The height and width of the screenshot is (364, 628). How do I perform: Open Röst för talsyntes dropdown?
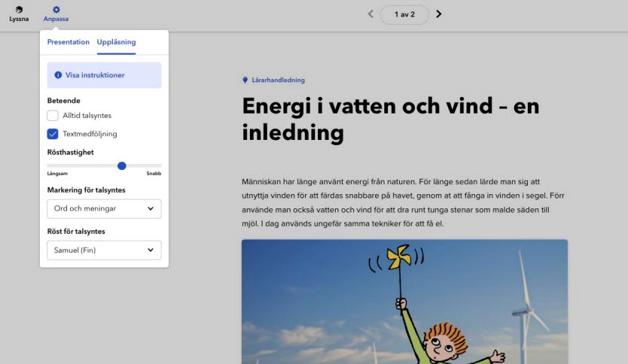point(104,250)
